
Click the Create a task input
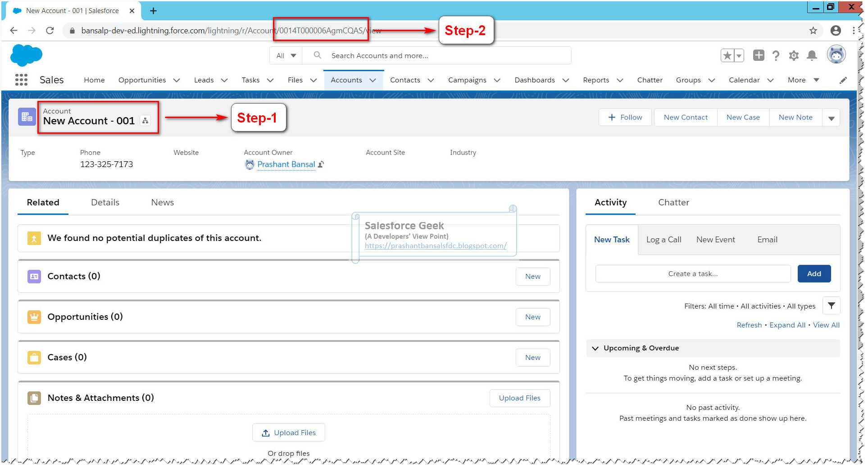click(x=693, y=273)
